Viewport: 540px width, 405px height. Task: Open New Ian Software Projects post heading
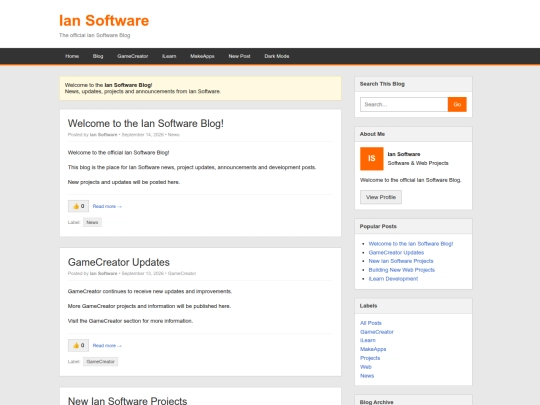pos(127,401)
